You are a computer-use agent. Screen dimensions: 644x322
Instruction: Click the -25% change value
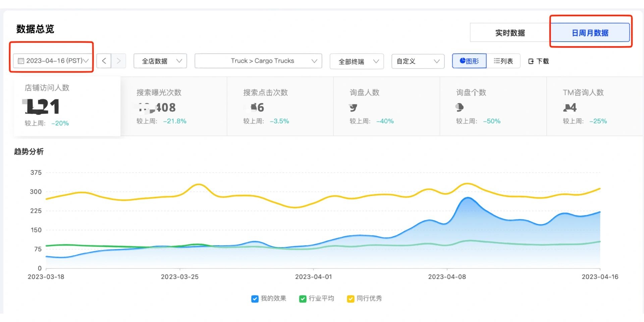tap(598, 121)
